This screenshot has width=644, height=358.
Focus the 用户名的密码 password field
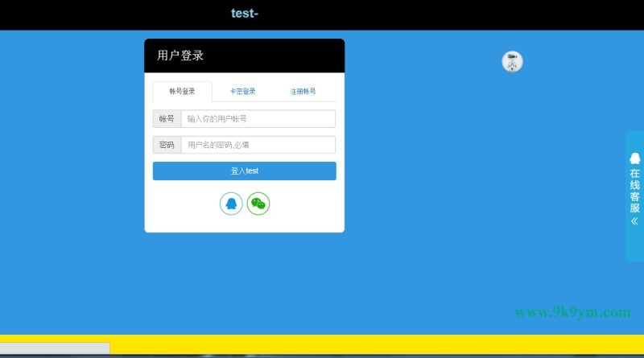tap(258, 146)
